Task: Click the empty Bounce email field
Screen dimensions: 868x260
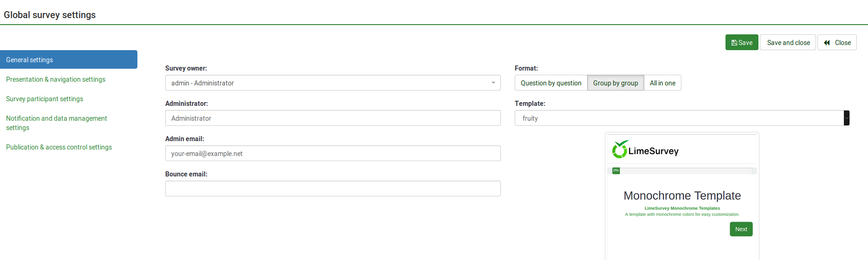Action: pyautogui.click(x=332, y=189)
